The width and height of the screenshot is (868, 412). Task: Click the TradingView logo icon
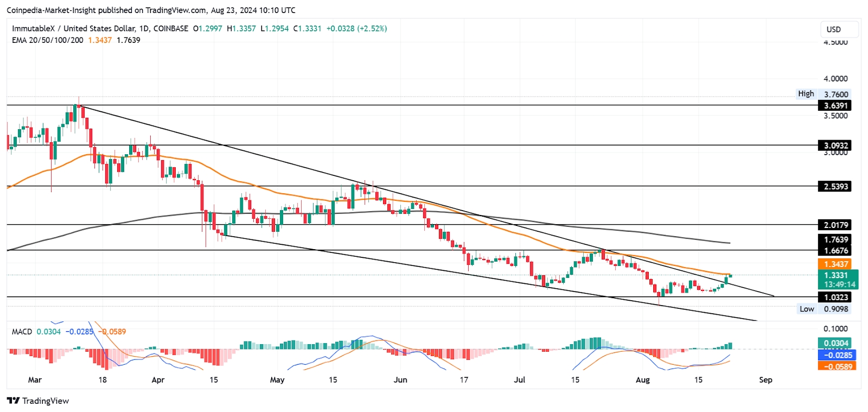(13, 401)
